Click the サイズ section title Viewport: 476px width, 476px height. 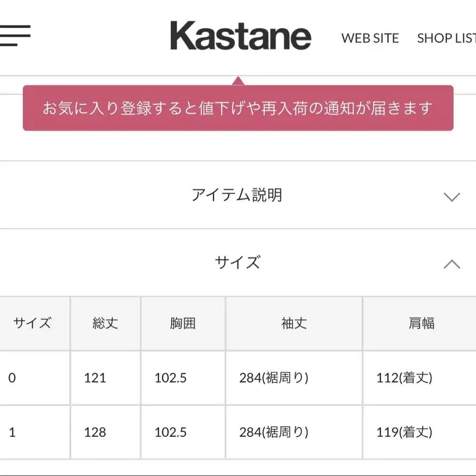(237, 262)
